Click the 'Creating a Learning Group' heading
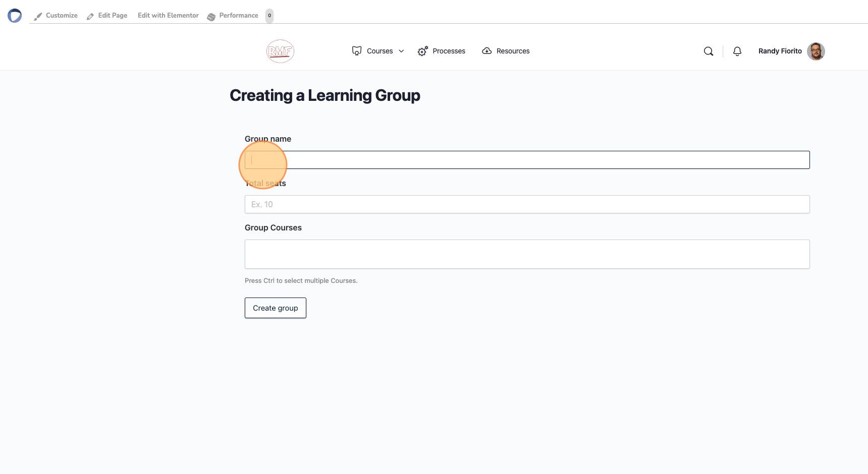Screen dimensions: 868x474 pos(325,95)
